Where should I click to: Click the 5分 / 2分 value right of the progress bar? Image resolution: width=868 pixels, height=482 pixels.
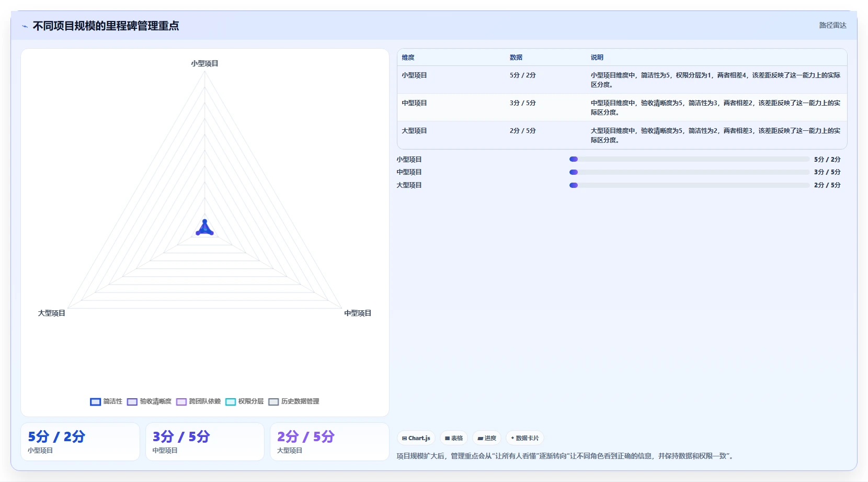point(827,160)
